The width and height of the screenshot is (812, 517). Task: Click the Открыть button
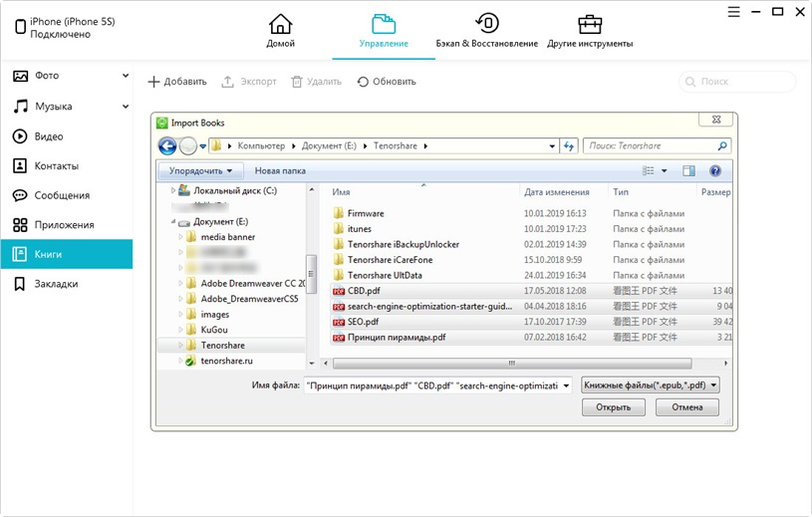coord(614,407)
